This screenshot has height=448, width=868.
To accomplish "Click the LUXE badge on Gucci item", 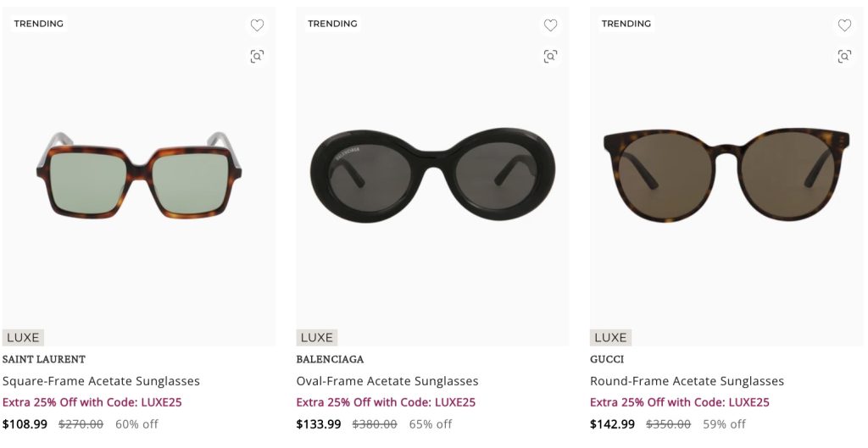I will 610,337.
